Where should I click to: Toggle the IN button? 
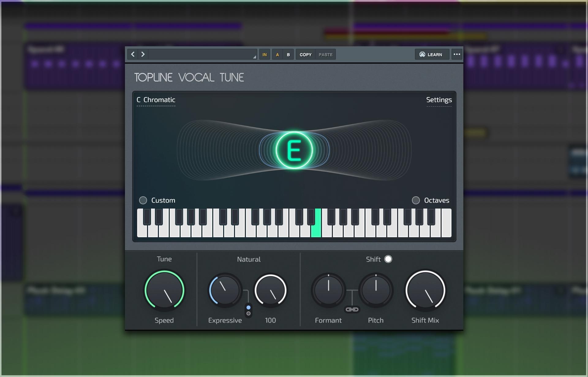pyautogui.click(x=265, y=55)
